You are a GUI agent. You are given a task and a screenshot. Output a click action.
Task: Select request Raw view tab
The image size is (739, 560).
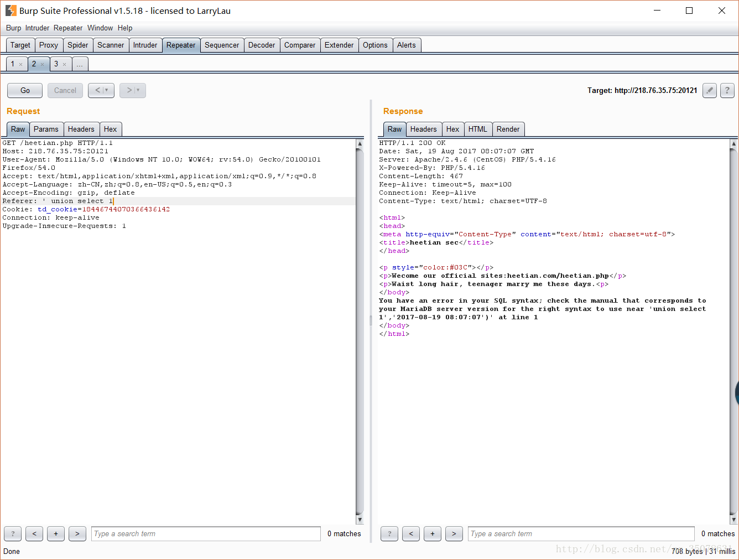(x=18, y=129)
